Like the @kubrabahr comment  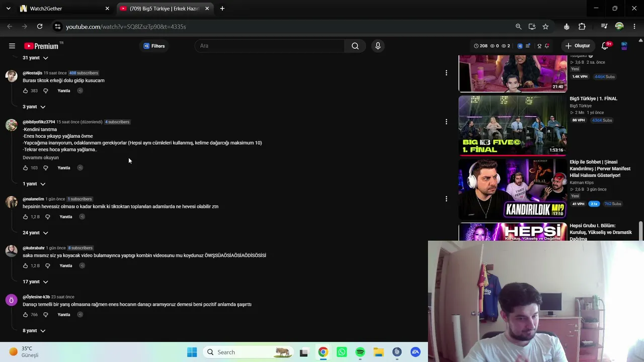[x=25, y=265]
